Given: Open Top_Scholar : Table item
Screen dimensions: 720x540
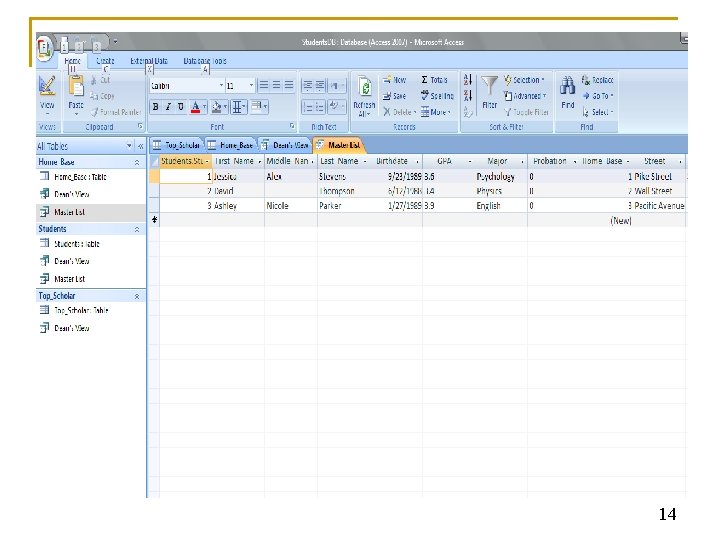Looking at the screenshot, I should 74,310.
